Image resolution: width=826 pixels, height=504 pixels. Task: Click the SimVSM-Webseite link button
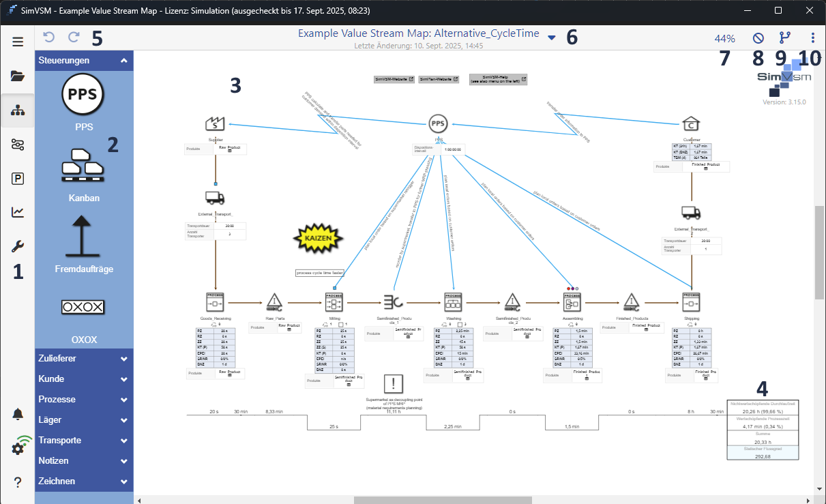[394, 79]
